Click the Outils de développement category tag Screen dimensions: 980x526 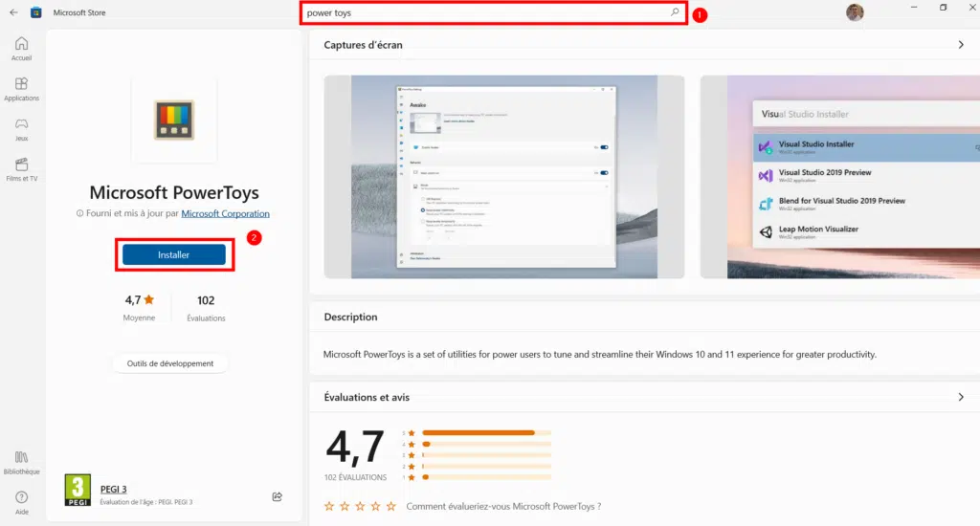click(x=170, y=363)
